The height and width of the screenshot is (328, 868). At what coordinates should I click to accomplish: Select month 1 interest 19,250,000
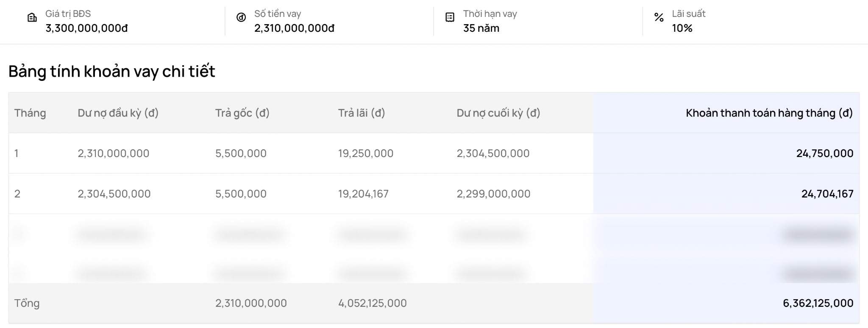click(366, 153)
